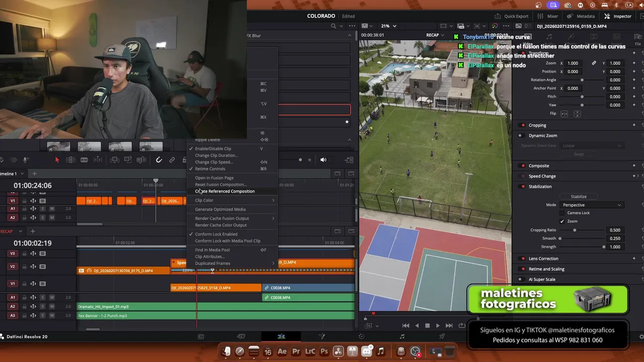The image size is (644, 362).
Task: Mute audio with the speaker icon
Action: 323,160
